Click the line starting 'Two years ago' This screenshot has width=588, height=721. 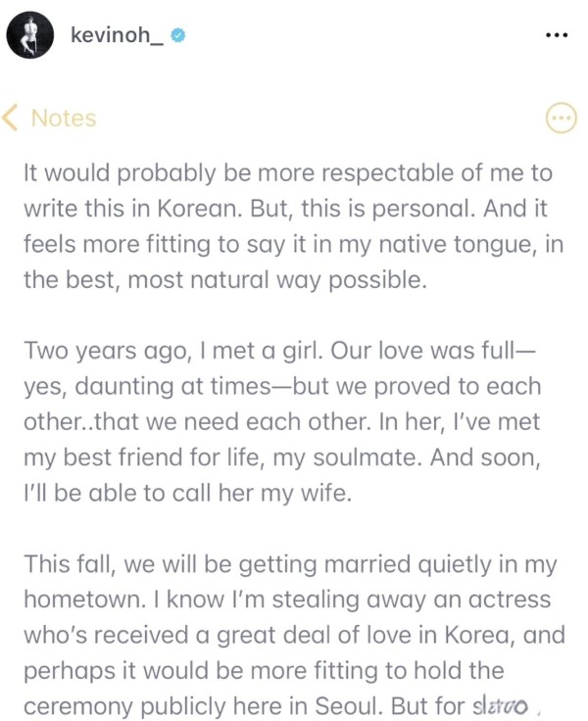[x=279, y=351]
